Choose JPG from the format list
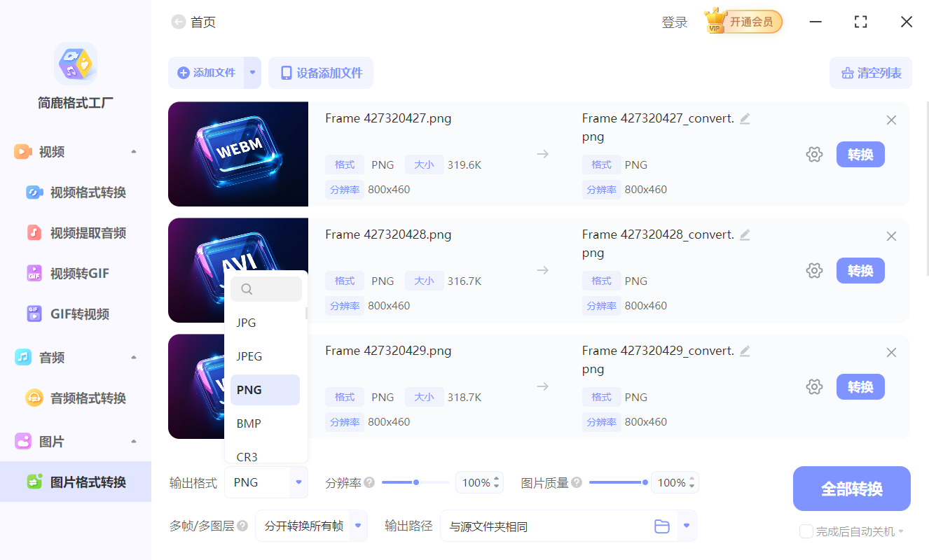 pos(265,323)
